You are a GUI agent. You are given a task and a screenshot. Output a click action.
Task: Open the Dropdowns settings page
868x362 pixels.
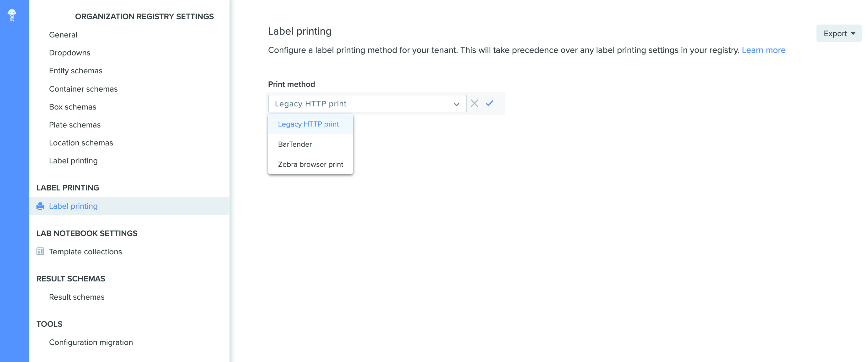click(70, 53)
